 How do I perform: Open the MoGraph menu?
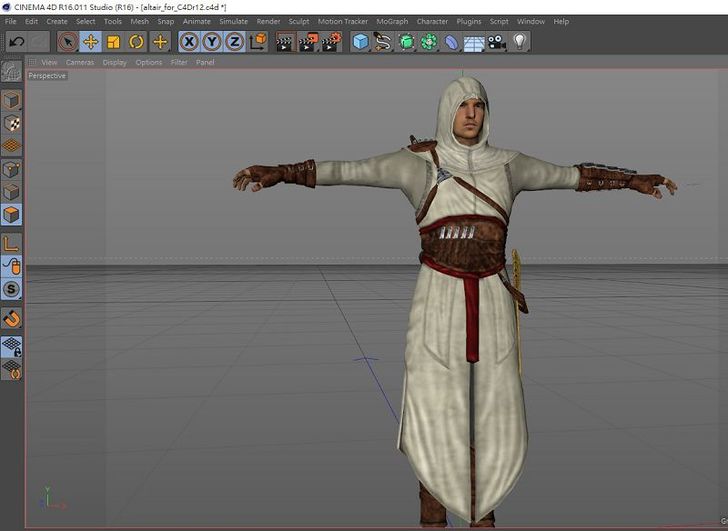coord(392,21)
